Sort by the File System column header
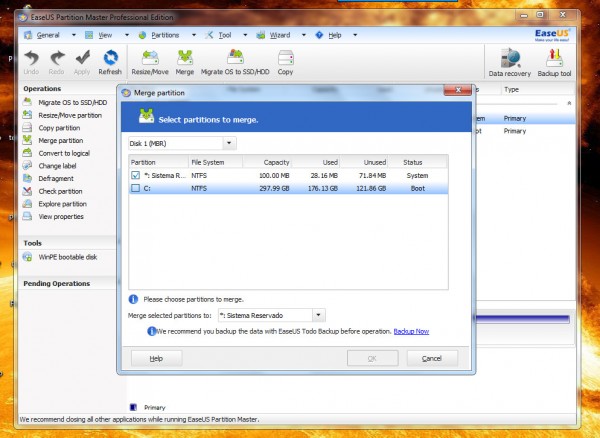The width and height of the screenshot is (600, 438). (215, 162)
